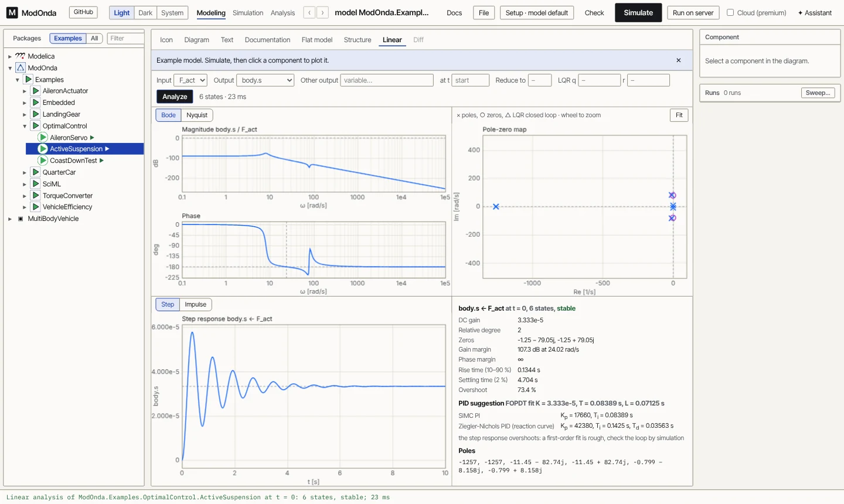Switch the response plot to Impulse

196,305
